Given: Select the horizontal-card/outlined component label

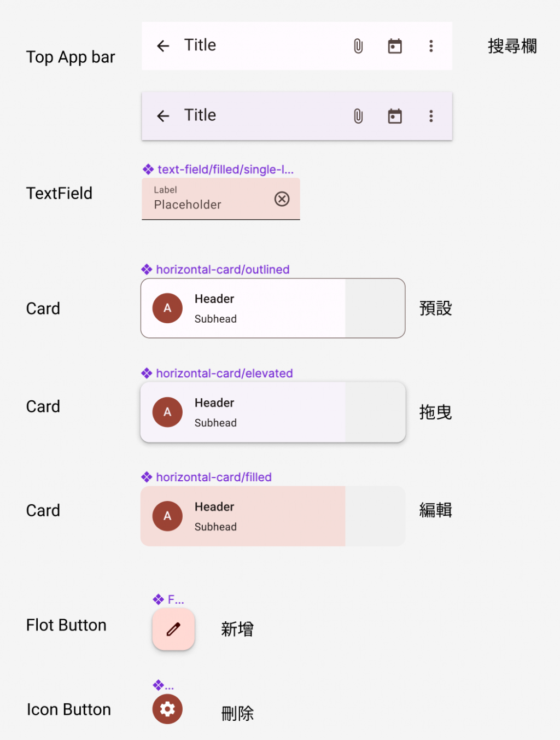Looking at the screenshot, I should point(222,270).
